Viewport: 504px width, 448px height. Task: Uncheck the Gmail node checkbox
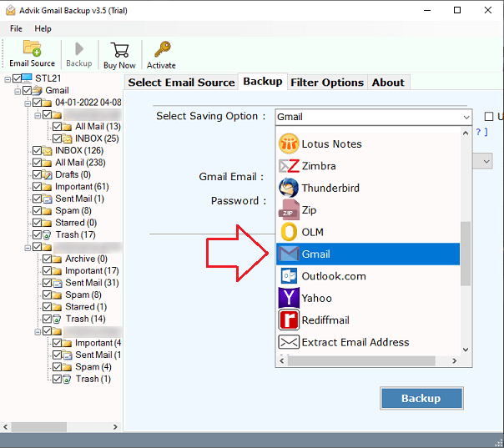click(x=27, y=90)
